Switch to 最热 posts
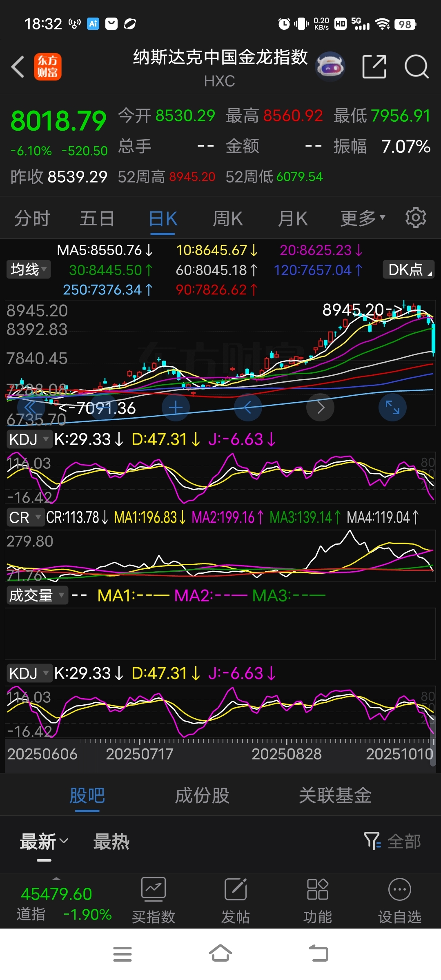 pyautogui.click(x=111, y=842)
